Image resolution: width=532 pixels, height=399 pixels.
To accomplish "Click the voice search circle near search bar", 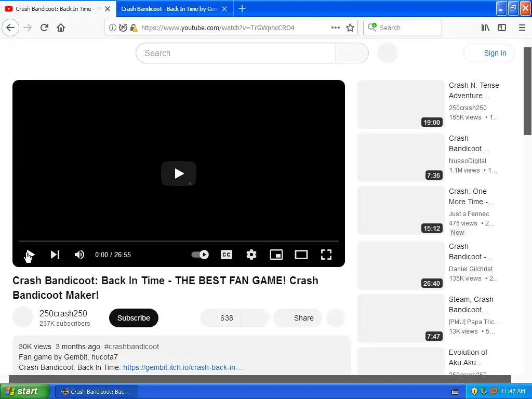I will (x=388, y=53).
